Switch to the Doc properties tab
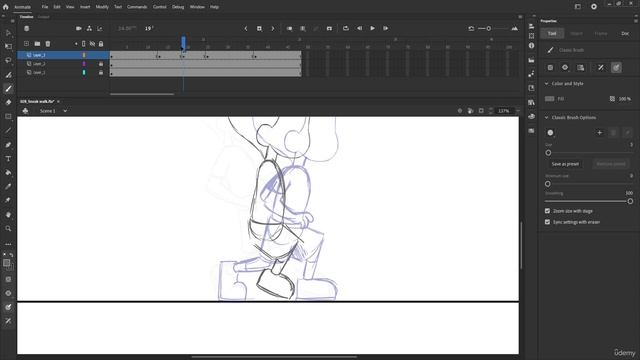This screenshot has height=360, width=640. (625, 33)
